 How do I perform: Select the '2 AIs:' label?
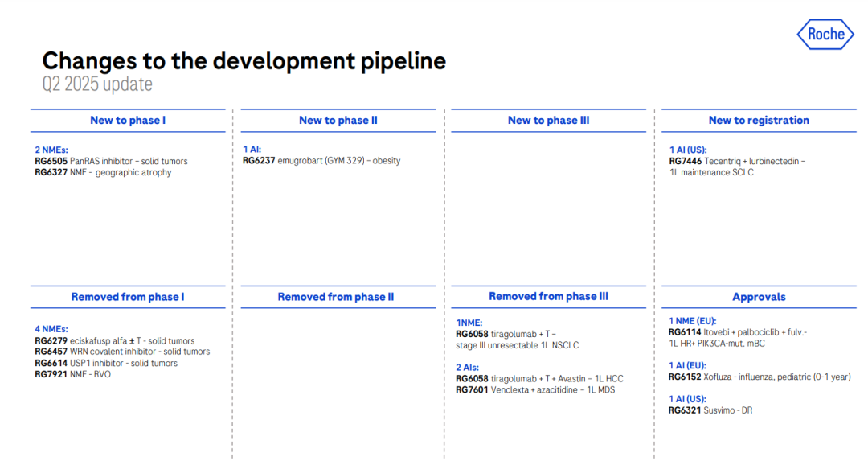pos(467,368)
